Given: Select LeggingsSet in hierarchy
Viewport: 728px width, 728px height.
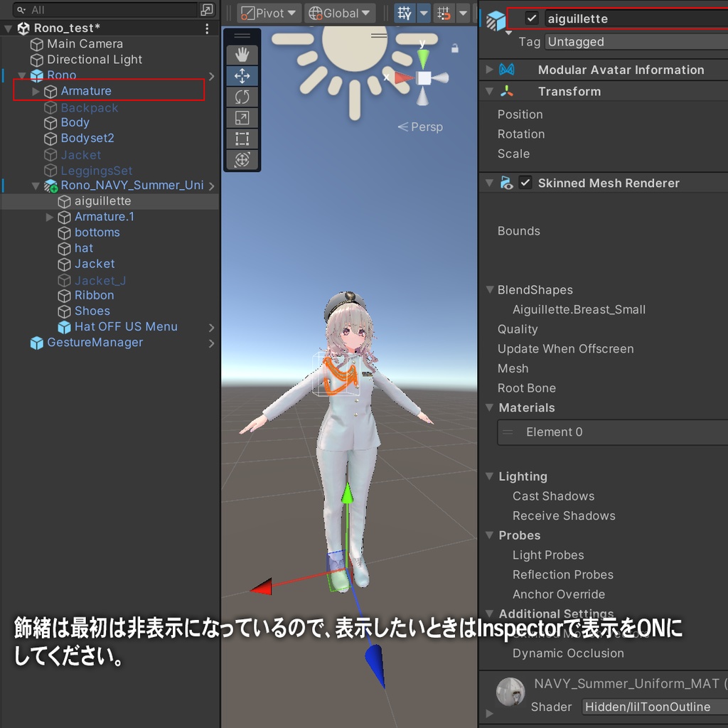Looking at the screenshot, I should 96,171.
